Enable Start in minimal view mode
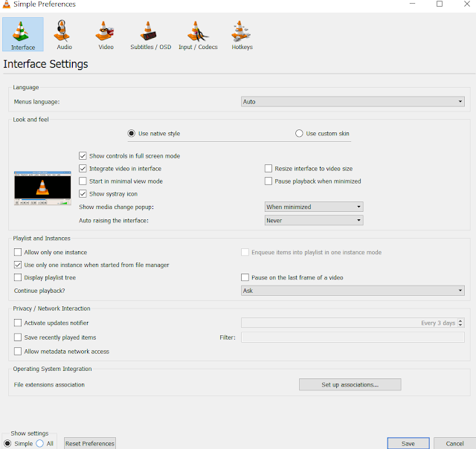 (x=83, y=181)
